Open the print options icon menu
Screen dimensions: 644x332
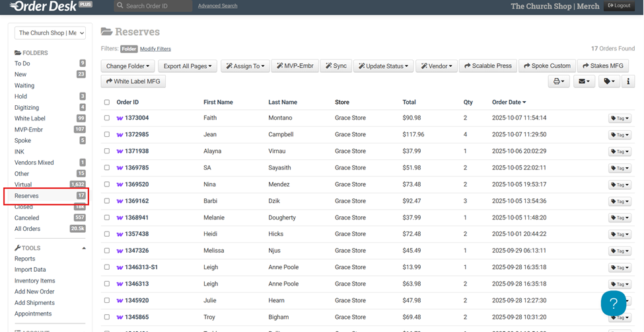point(559,81)
